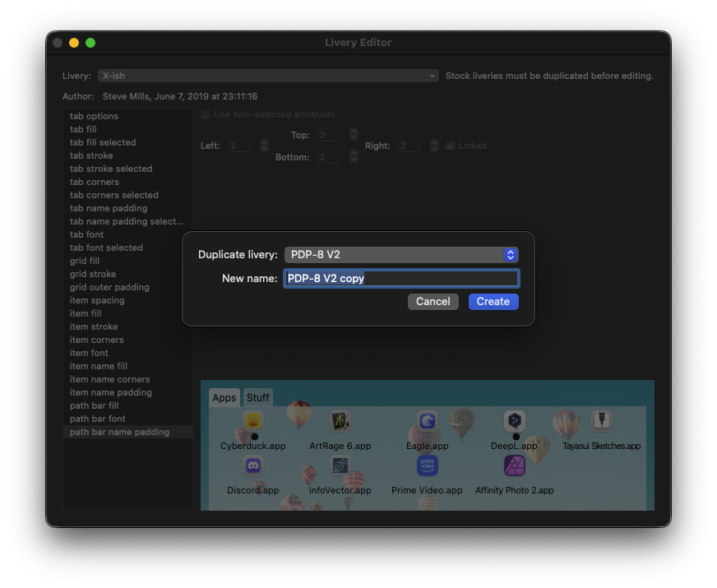Click the DeepL app icon
The height and width of the screenshot is (588, 717).
[x=515, y=421]
